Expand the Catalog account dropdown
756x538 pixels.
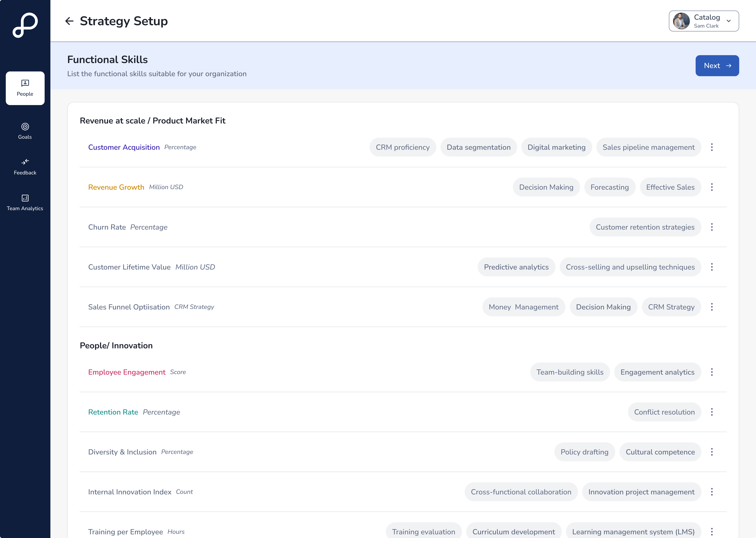point(729,21)
